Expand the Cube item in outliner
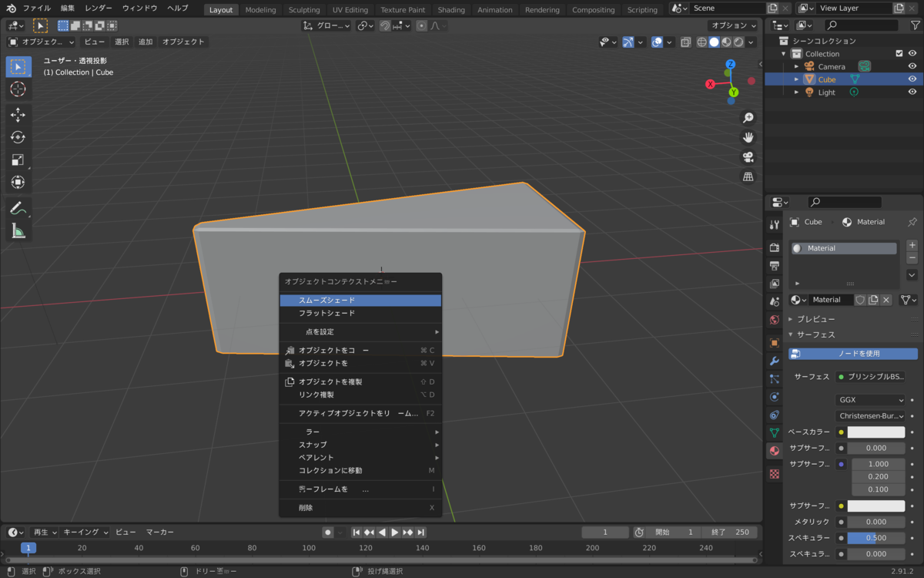 point(797,79)
